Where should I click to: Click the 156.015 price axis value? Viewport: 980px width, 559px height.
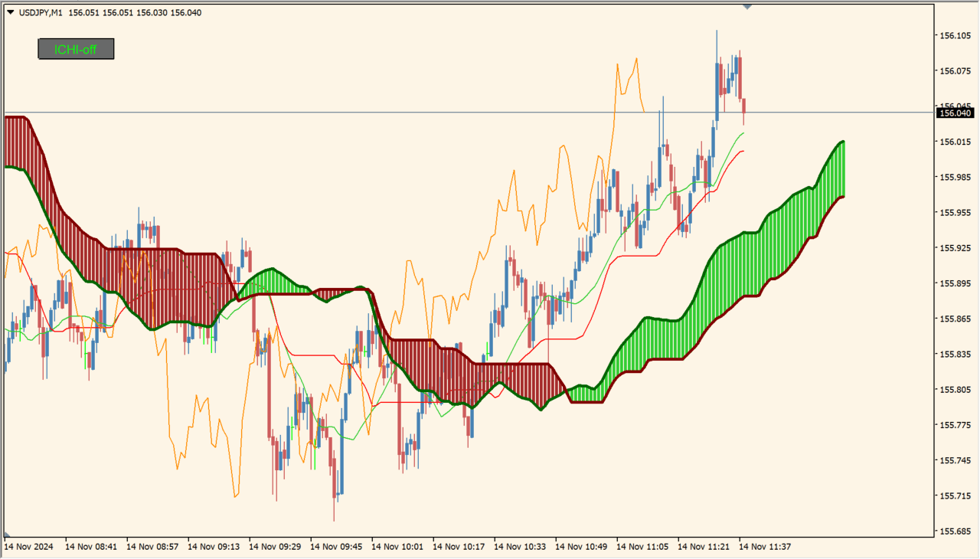pos(954,142)
